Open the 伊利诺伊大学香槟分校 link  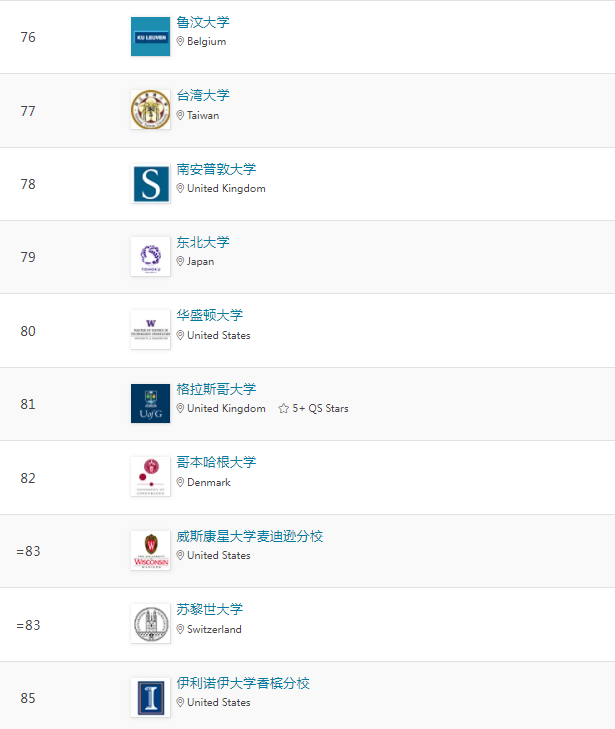pos(243,683)
